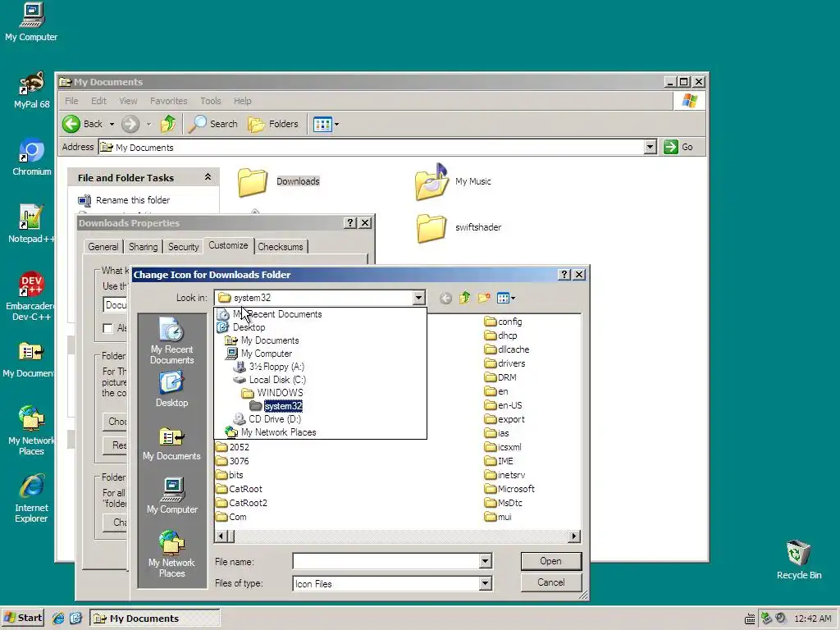Open Notepad++ desktop shortcut

click(x=31, y=224)
